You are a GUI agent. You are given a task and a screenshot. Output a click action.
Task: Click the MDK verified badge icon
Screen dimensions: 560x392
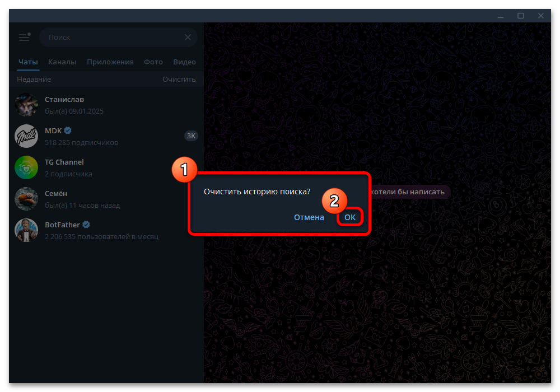[68, 130]
